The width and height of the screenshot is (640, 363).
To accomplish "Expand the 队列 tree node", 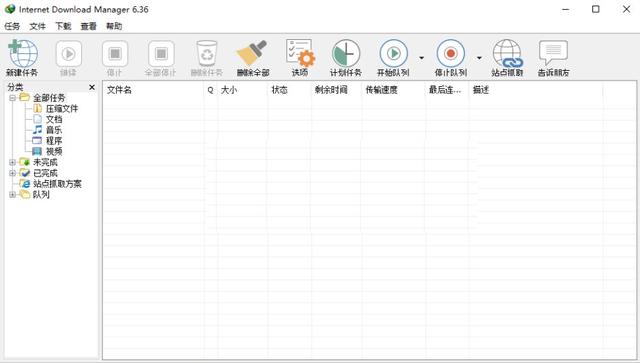I will [x=12, y=194].
